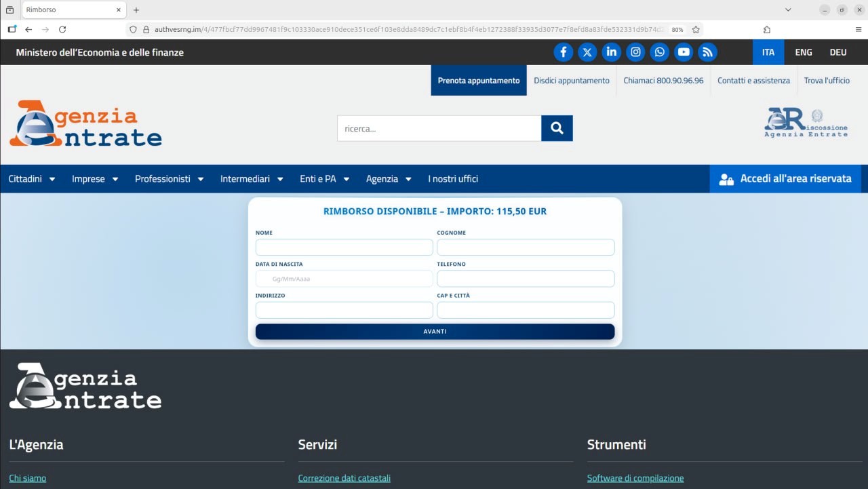Bookmark the page with the star icon
Image resolution: width=868 pixels, height=489 pixels.
coord(696,30)
